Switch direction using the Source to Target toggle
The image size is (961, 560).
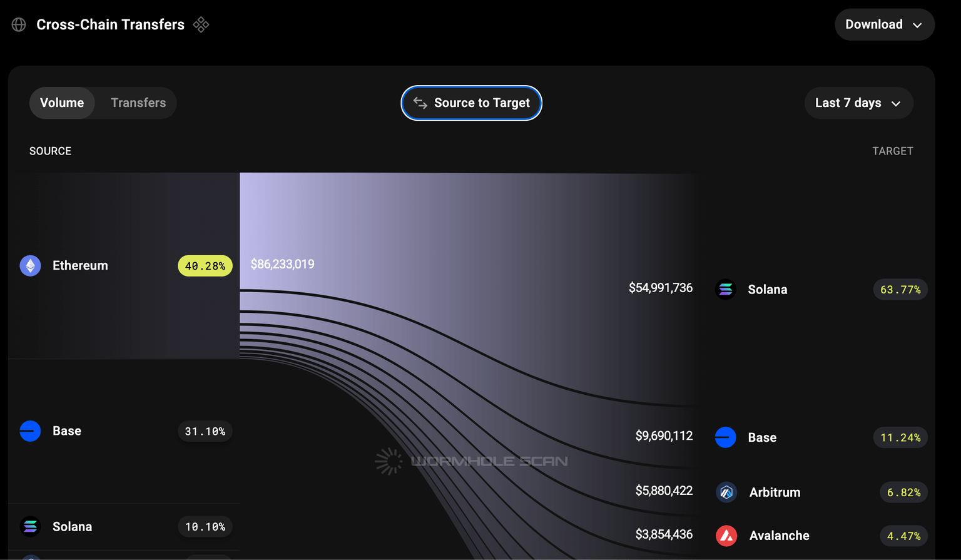click(471, 103)
